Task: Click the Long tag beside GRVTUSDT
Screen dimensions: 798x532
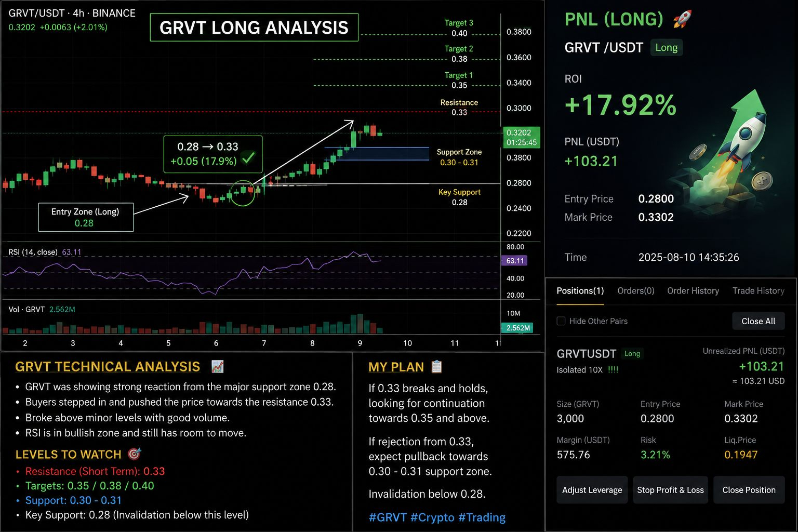Action: pos(632,354)
